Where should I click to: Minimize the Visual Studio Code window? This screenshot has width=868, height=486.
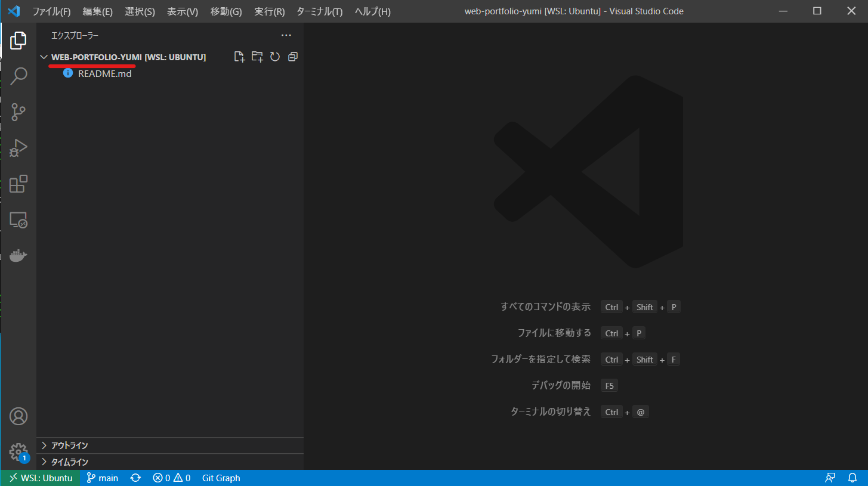click(784, 11)
